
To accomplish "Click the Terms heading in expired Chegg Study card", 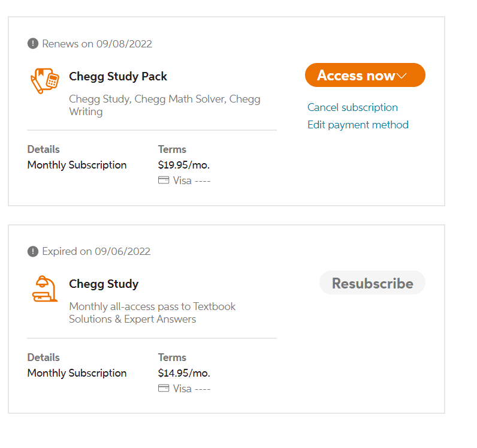I will [172, 357].
